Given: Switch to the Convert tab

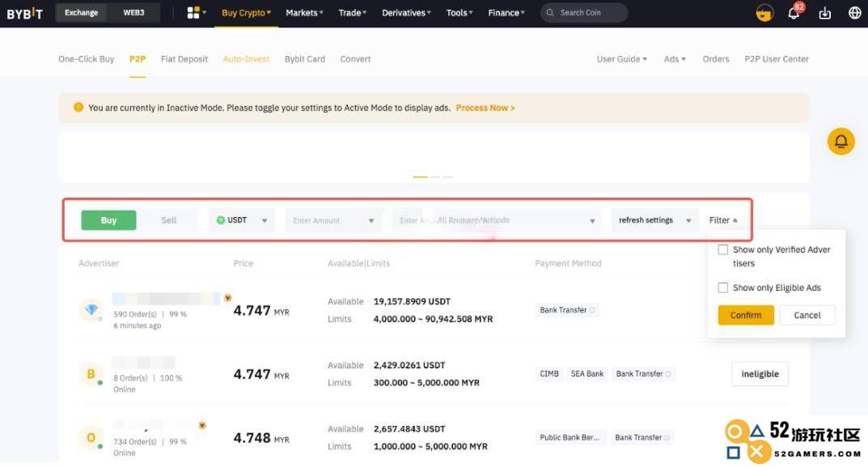Looking at the screenshot, I should [x=355, y=59].
